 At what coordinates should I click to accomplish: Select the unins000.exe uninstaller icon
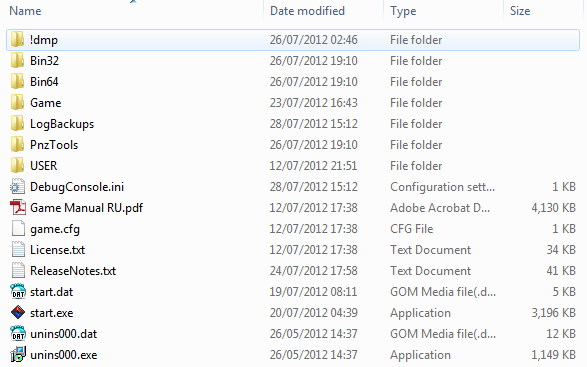pyautogui.click(x=18, y=354)
